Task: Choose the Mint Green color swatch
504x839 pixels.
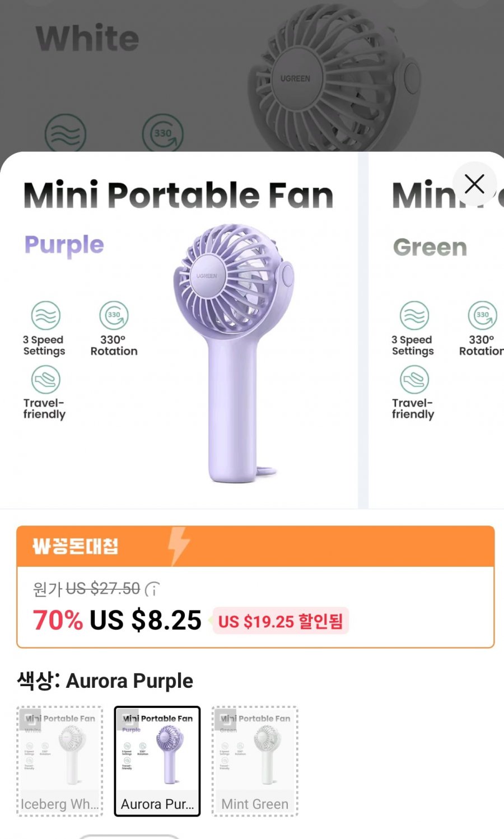Action: 255,761
